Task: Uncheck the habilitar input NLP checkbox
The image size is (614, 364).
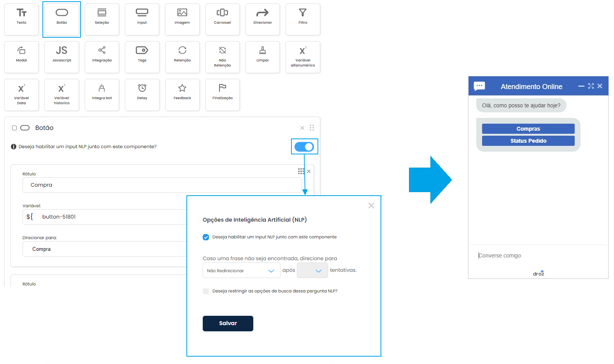Action: tap(206, 237)
